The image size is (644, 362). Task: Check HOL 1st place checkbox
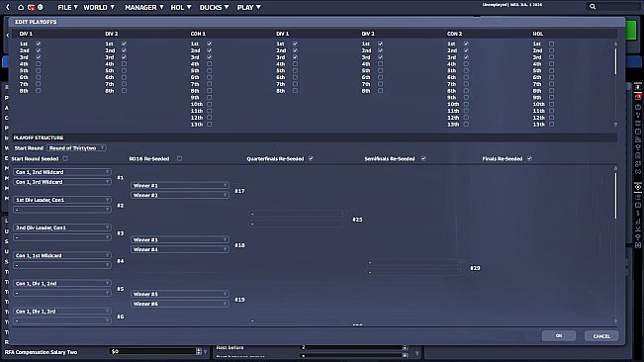click(x=552, y=44)
